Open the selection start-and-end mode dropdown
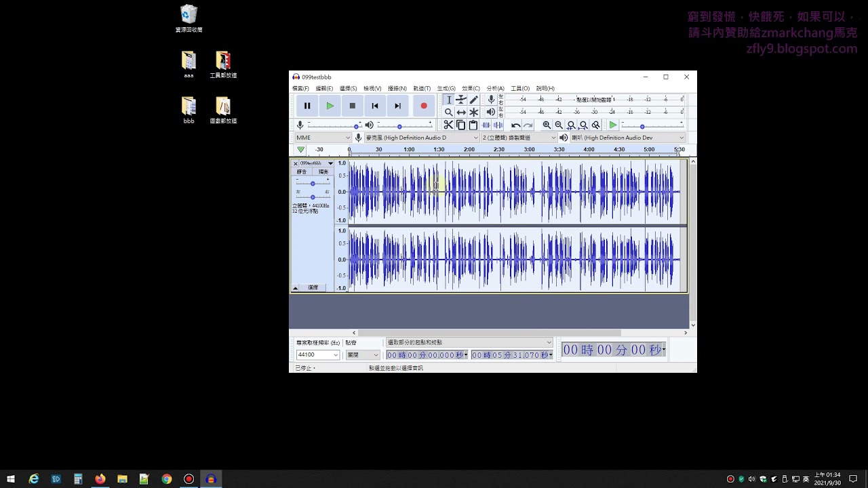Screen dimensions: 868x488 [469, 342]
